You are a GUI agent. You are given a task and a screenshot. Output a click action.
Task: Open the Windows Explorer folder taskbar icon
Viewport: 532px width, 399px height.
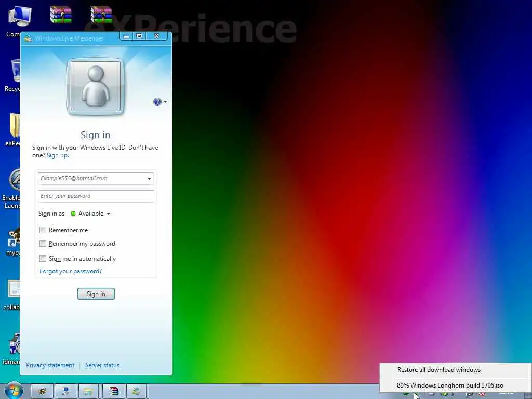point(88,392)
